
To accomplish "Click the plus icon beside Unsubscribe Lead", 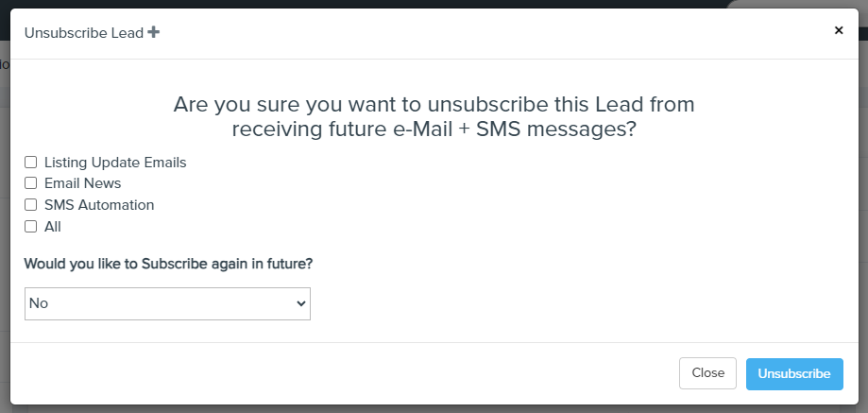I will point(154,32).
